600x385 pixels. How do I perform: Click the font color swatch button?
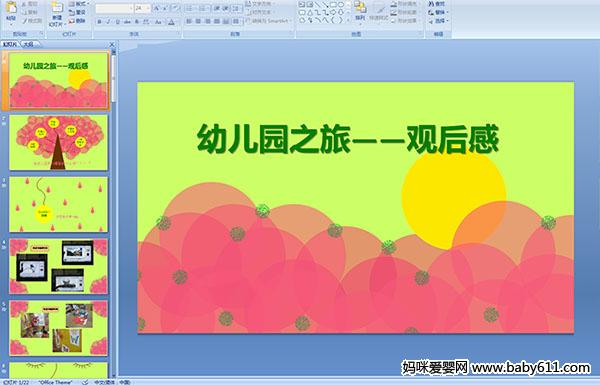tap(171, 22)
